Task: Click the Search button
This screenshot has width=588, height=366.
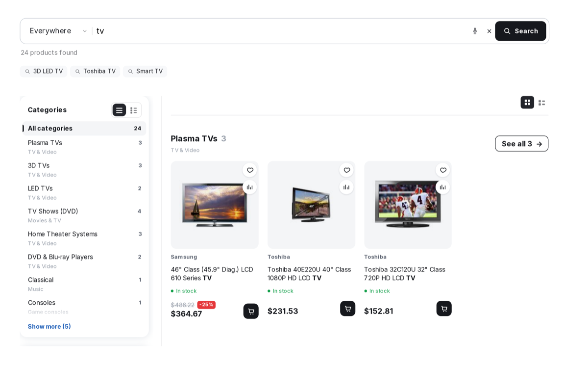Action: [520, 31]
